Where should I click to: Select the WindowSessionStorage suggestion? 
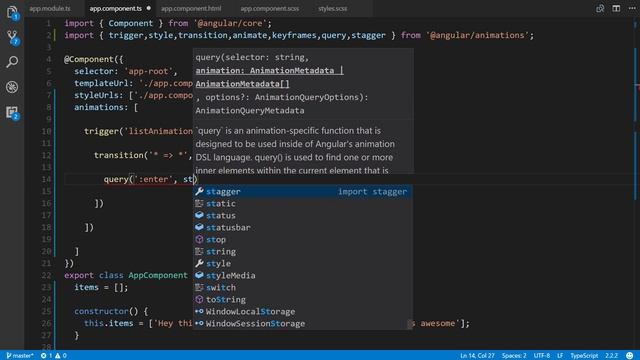pos(302,324)
